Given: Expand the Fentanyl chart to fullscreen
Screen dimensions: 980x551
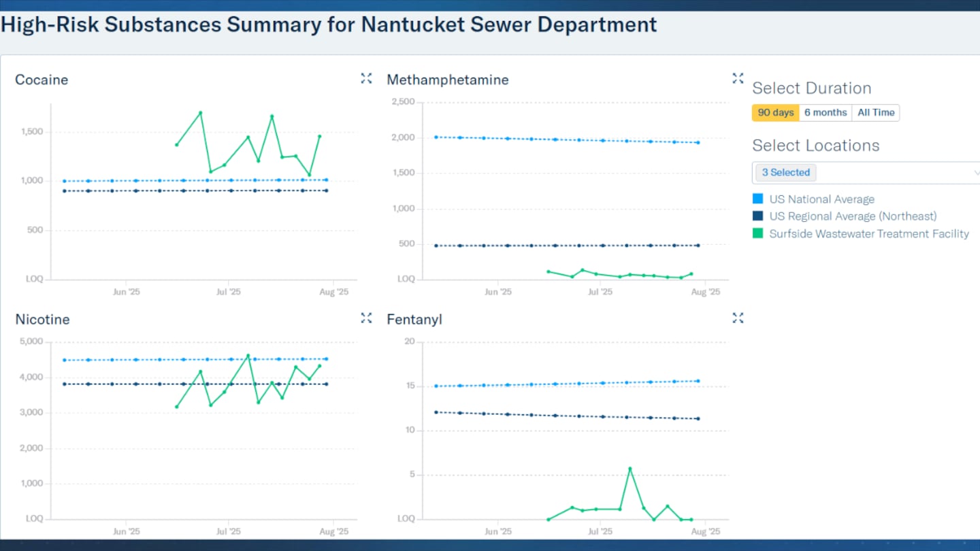Looking at the screenshot, I should tap(738, 318).
